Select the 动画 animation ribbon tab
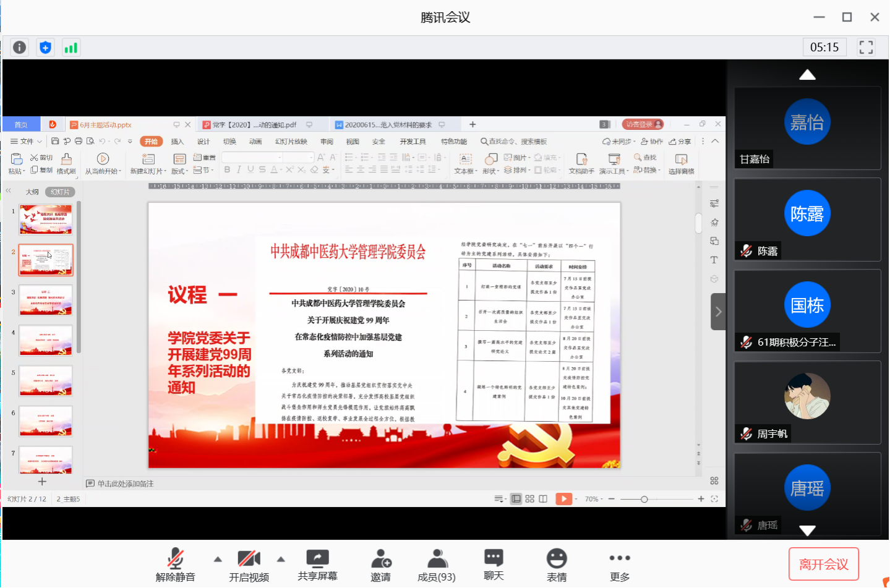The height and width of the screenshot is (588, 890). tap(255, 142)
